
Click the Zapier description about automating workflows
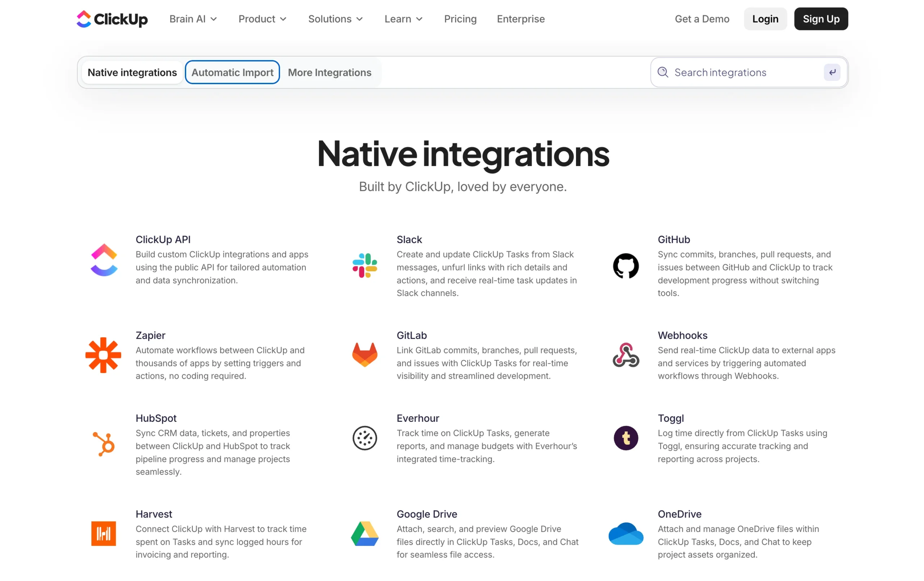[x=220, y=363]
